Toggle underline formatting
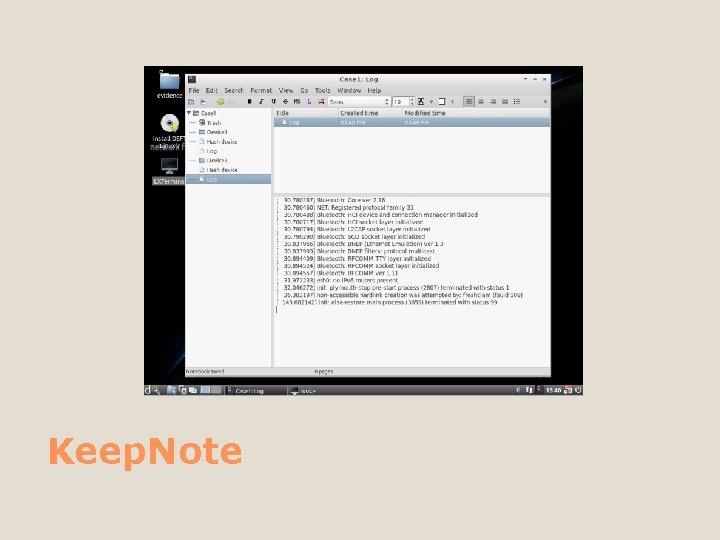 pos(273,101)
